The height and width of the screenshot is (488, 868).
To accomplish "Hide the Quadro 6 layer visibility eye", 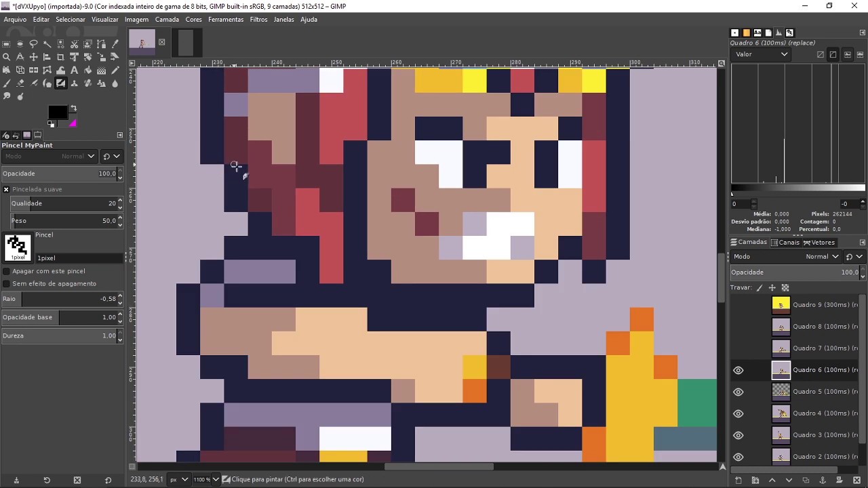I will click(738, 370).
